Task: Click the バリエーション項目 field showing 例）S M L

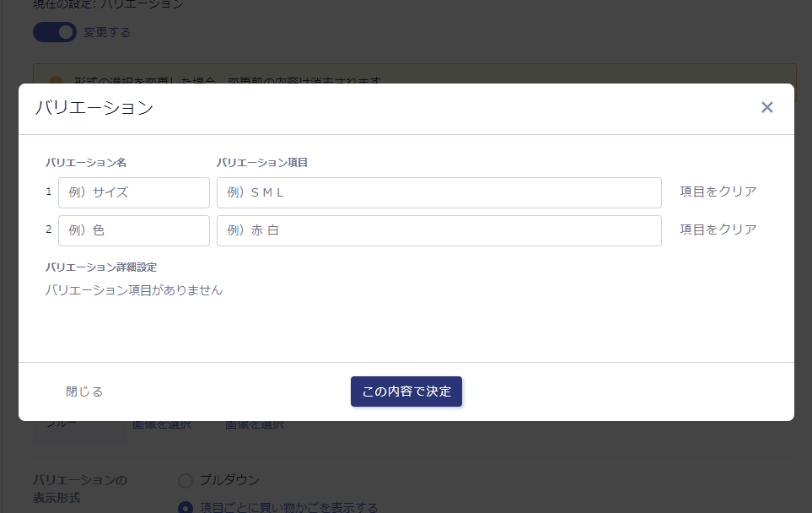Action: click(439, 192)
